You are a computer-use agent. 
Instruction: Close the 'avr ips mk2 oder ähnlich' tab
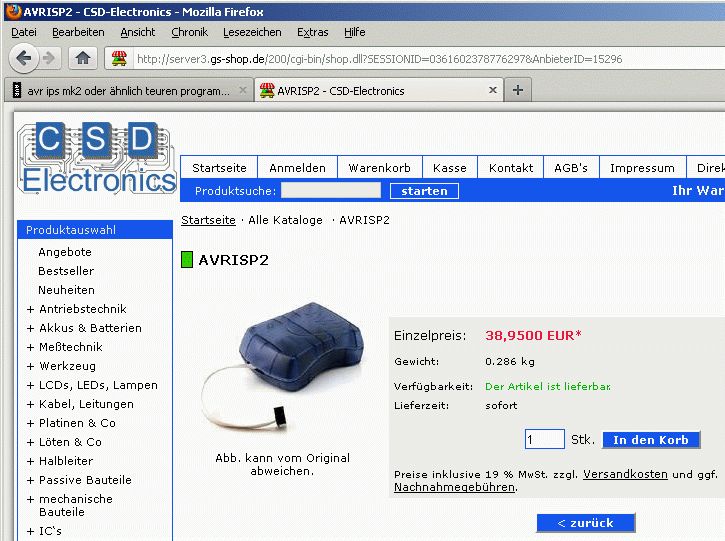point(243,90)
